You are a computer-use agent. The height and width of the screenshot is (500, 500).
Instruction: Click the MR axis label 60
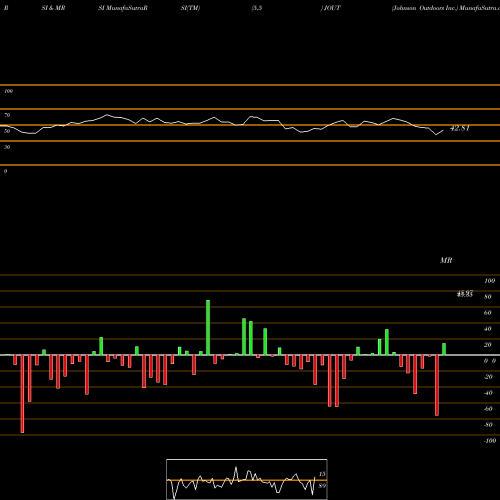coord(488,313)
